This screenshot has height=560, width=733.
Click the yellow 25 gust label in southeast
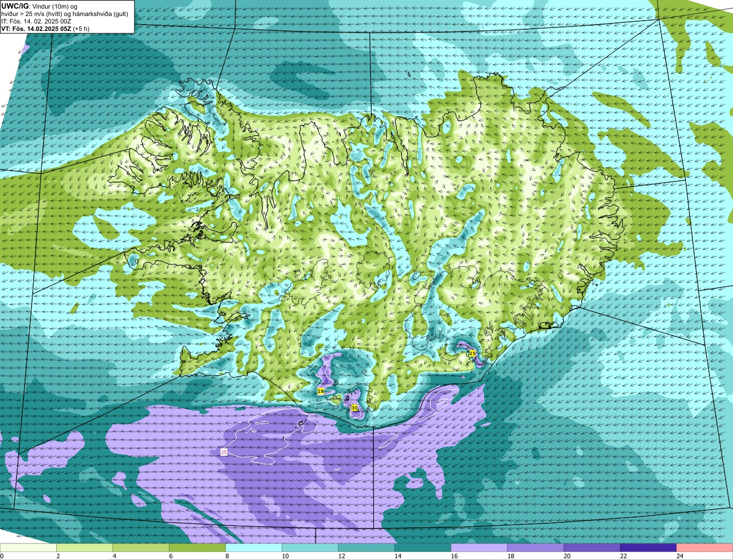[x=472, y=353]
